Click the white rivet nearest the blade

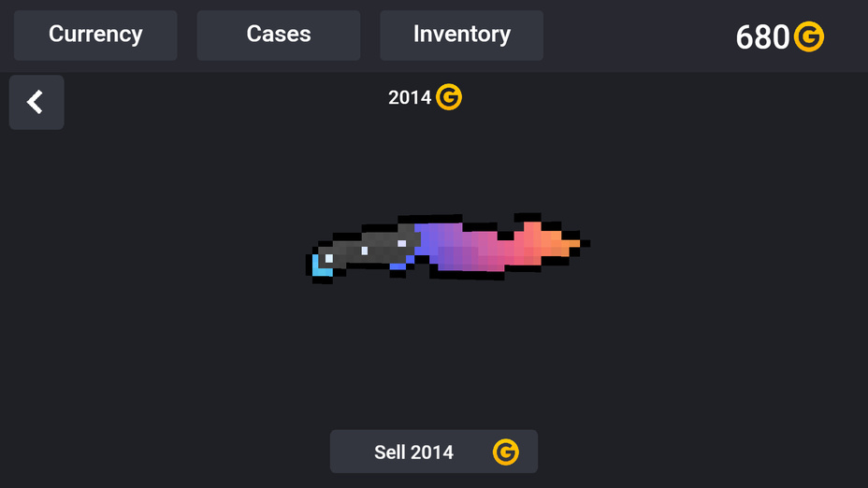[x=402, y=243]
